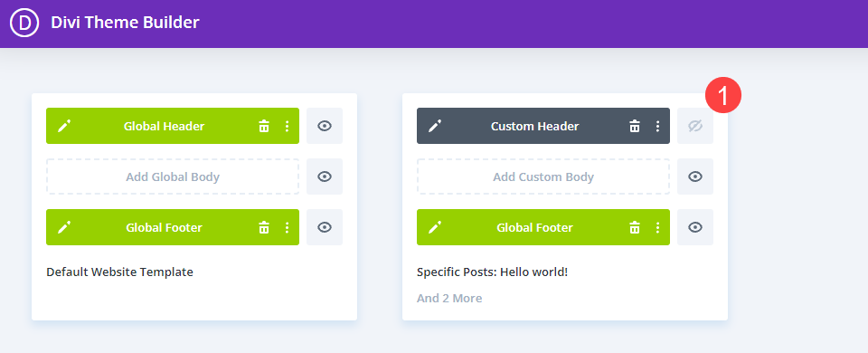Screen dimensions: 868x353
Task: Click the Custom Header bar
Action: [543, 126]
